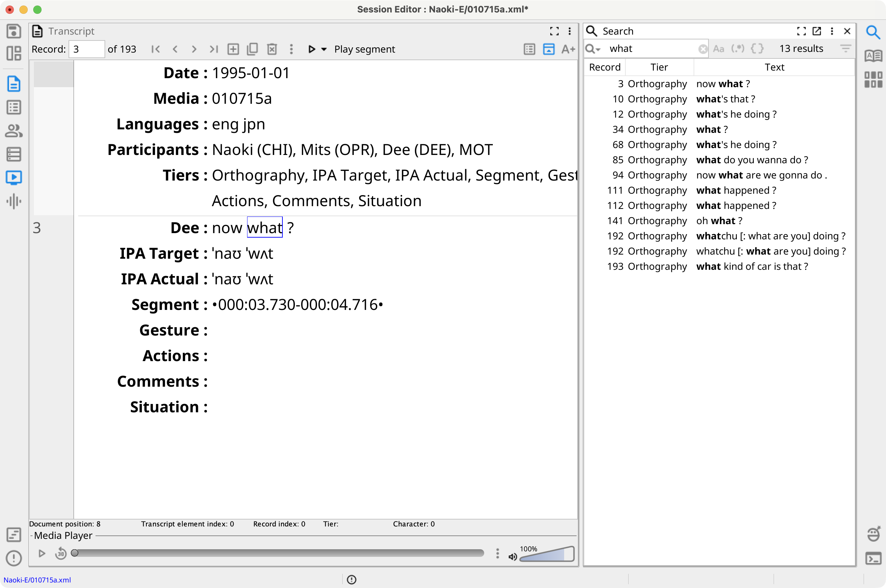This screenshot has height=588, width=886.
Task: Open the search icon in right sidebar
Action: coord(873,32)
